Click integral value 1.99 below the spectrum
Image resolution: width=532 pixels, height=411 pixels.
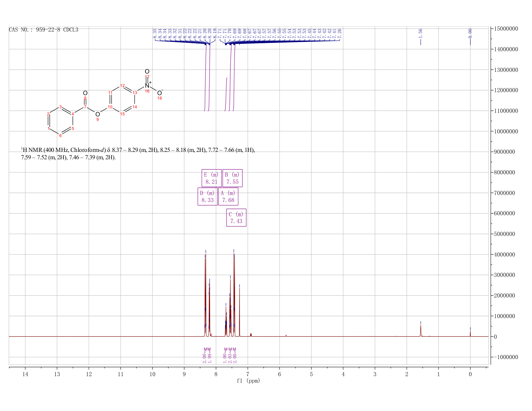pos(209,358)
